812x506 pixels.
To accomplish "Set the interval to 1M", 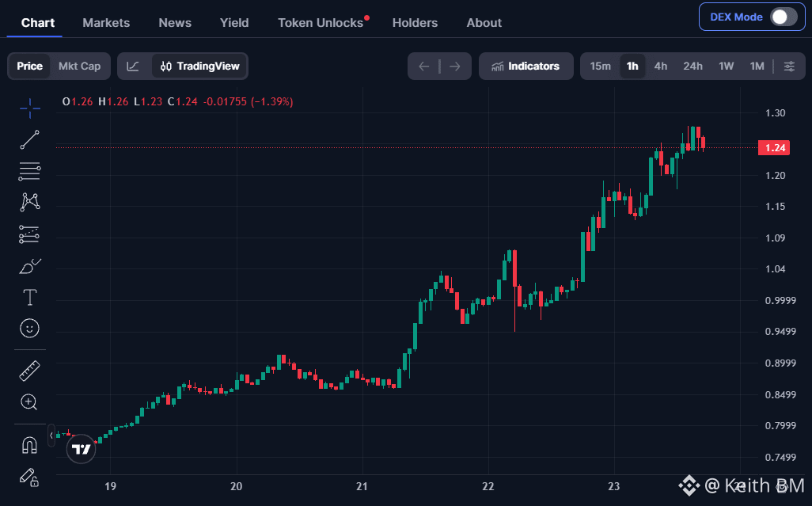I will click(757, 67).
